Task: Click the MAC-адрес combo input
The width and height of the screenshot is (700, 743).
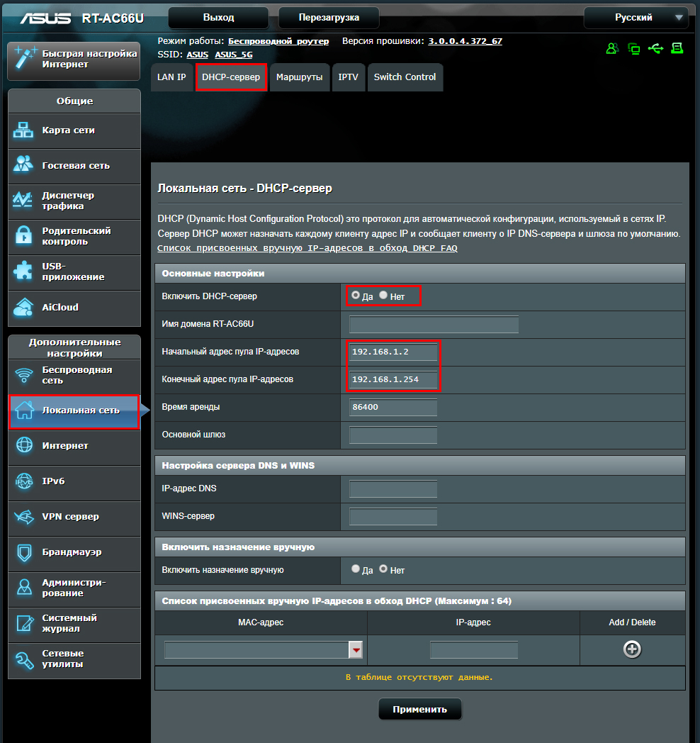Action: click(256, 649)
